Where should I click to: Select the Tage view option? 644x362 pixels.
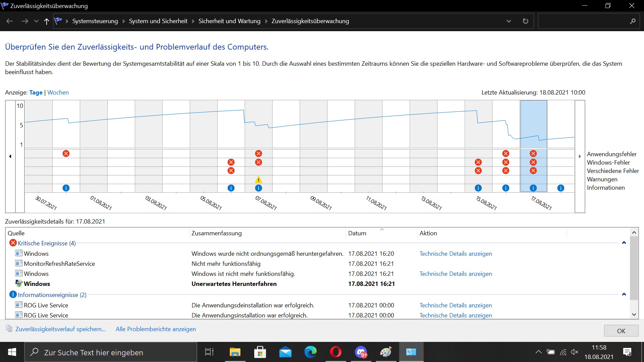[36, 93]
